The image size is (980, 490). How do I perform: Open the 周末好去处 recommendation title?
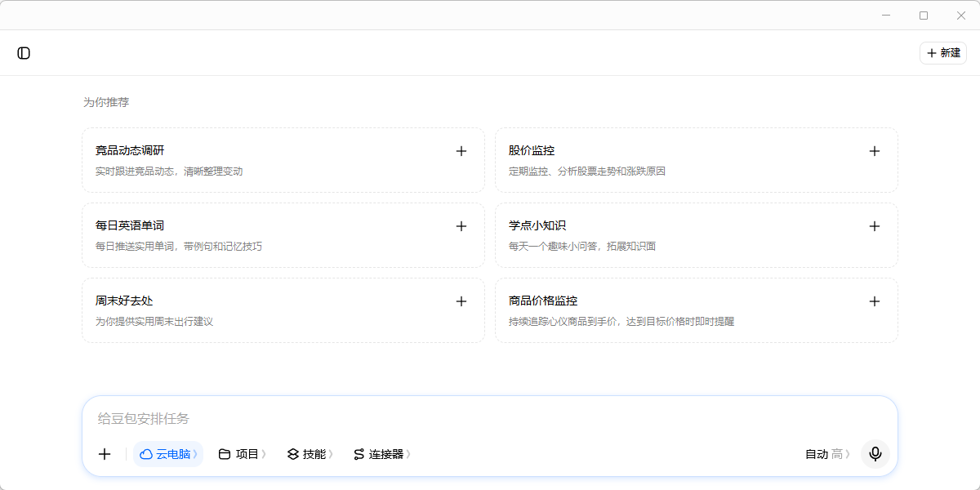coord(124,301)
